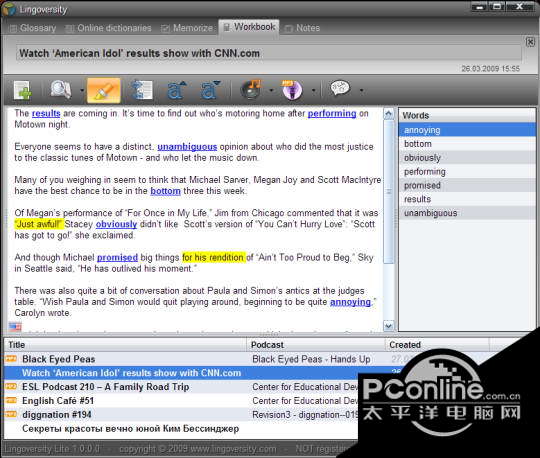Switch to the Glossary tab
This screenshot has height=458, width=540.
(33, 28)
